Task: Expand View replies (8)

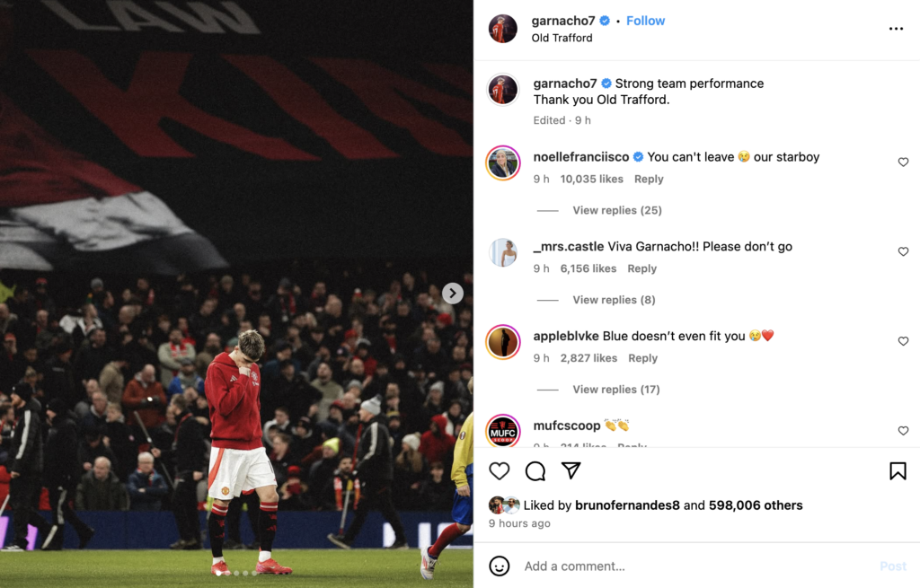Action: (x=614, y=300)
